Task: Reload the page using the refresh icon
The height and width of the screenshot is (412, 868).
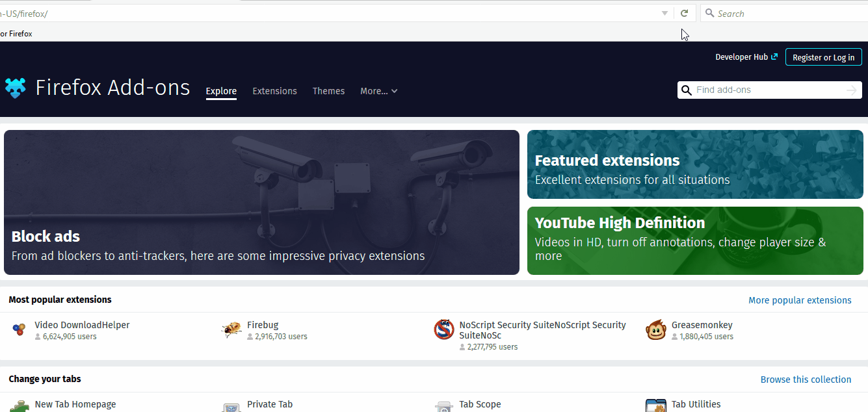Action: 684,13
